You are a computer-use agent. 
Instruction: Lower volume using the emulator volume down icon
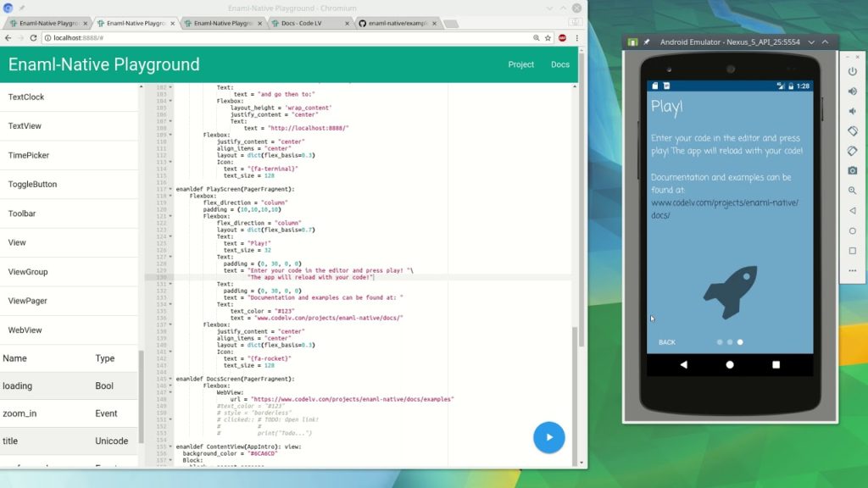coord(853,111)
